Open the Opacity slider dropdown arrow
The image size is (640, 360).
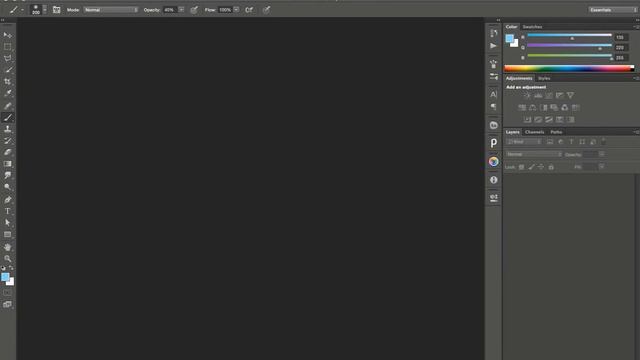[x=181, y=10]
